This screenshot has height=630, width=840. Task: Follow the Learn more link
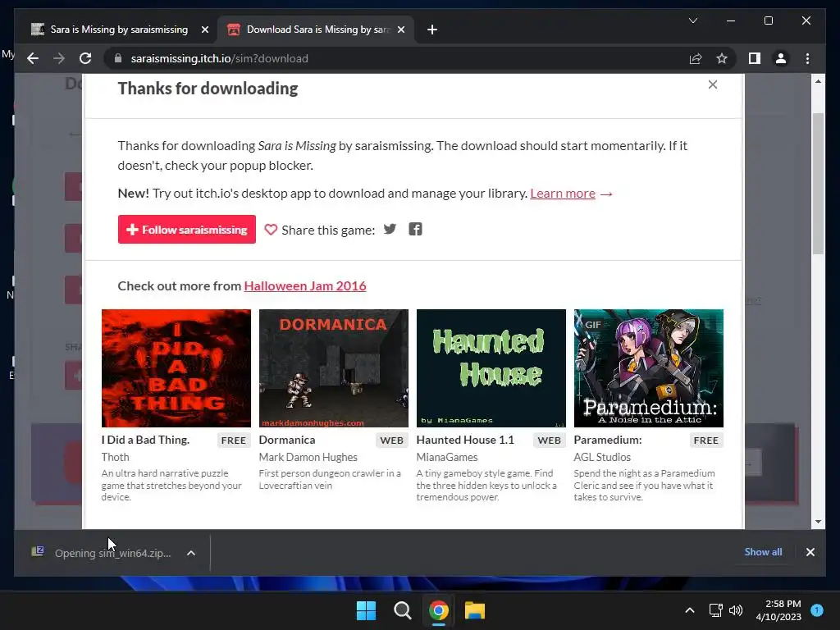point(563,194)
